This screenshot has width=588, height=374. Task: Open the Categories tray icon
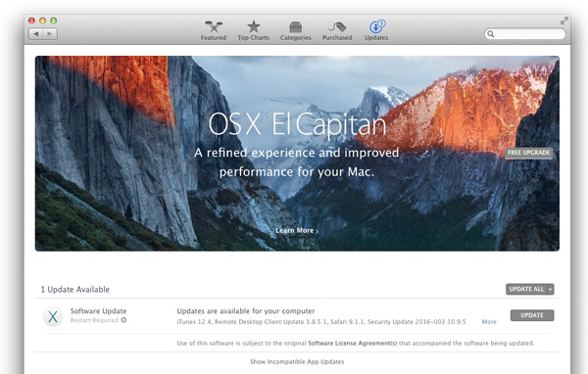tap(296, 26)
